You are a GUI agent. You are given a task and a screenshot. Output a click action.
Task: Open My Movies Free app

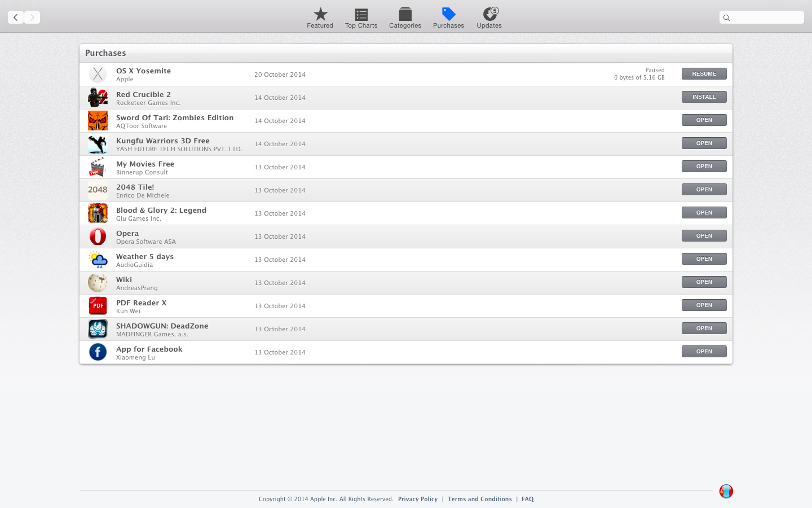[x=704, y=167]
